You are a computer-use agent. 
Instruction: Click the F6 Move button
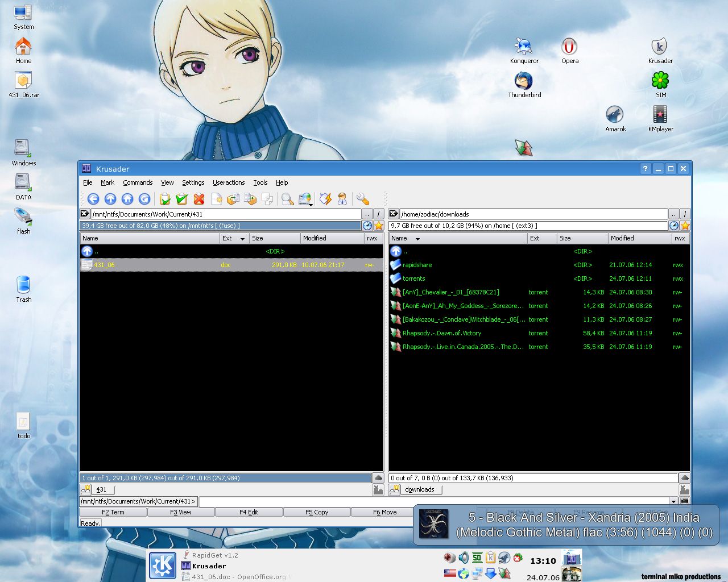384,512
